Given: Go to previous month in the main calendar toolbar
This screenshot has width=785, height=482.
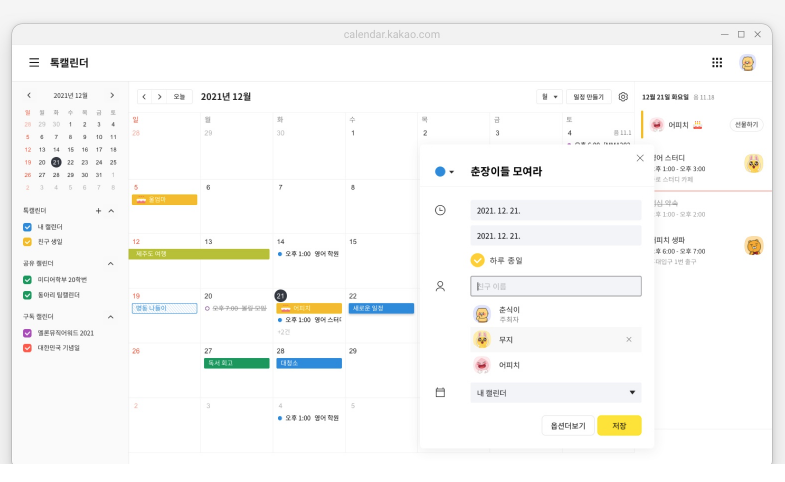Looking at the screenshot, I should tap(144, 97).
